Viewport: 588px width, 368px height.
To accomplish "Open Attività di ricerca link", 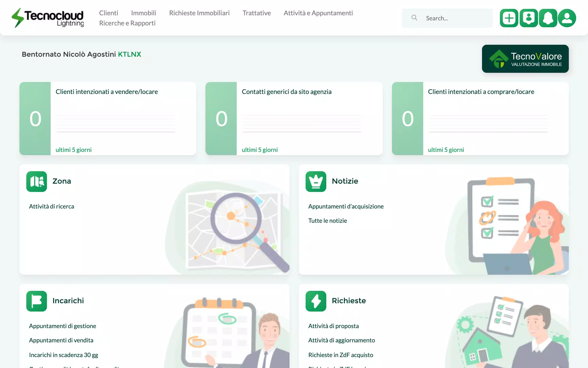I will [x=51, y=206].
